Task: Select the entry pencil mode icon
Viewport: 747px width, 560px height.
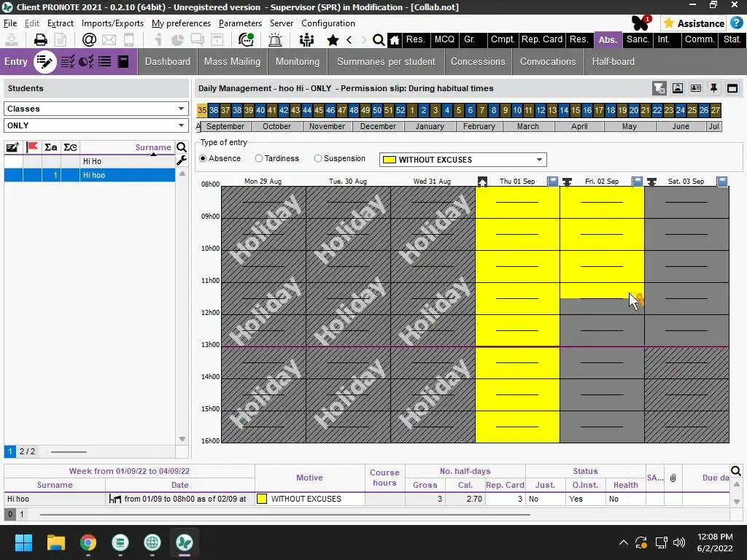Action: coord(45,61)
